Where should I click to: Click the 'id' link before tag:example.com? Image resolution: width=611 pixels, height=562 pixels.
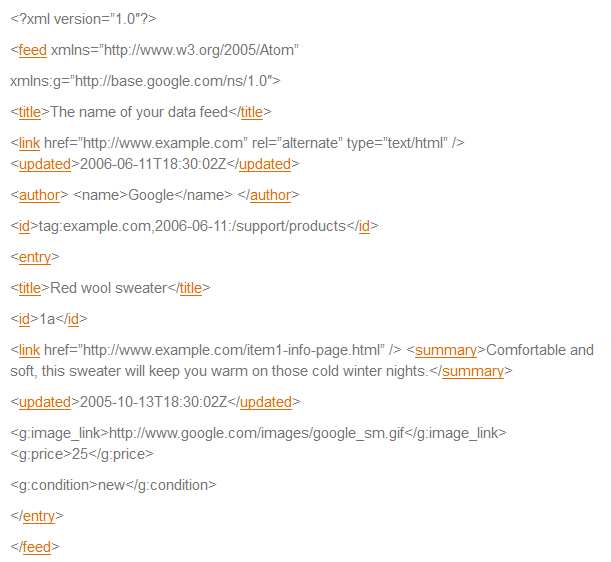24,226
